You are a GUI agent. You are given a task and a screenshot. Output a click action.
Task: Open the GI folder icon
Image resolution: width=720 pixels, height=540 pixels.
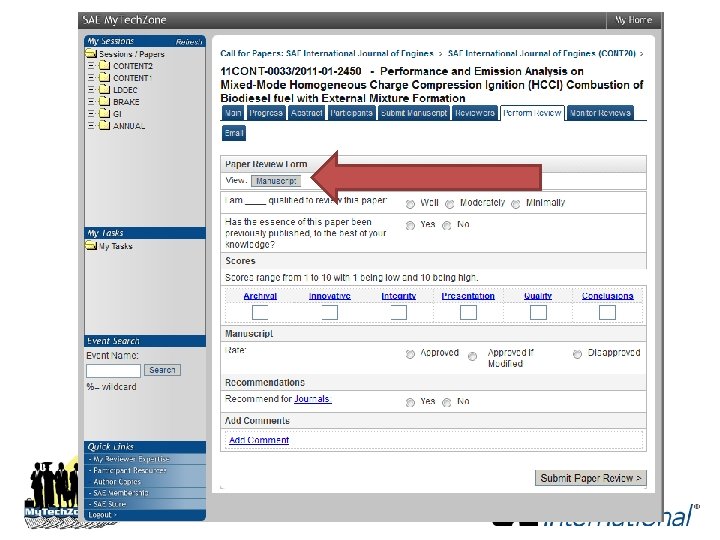pos(105,113)
